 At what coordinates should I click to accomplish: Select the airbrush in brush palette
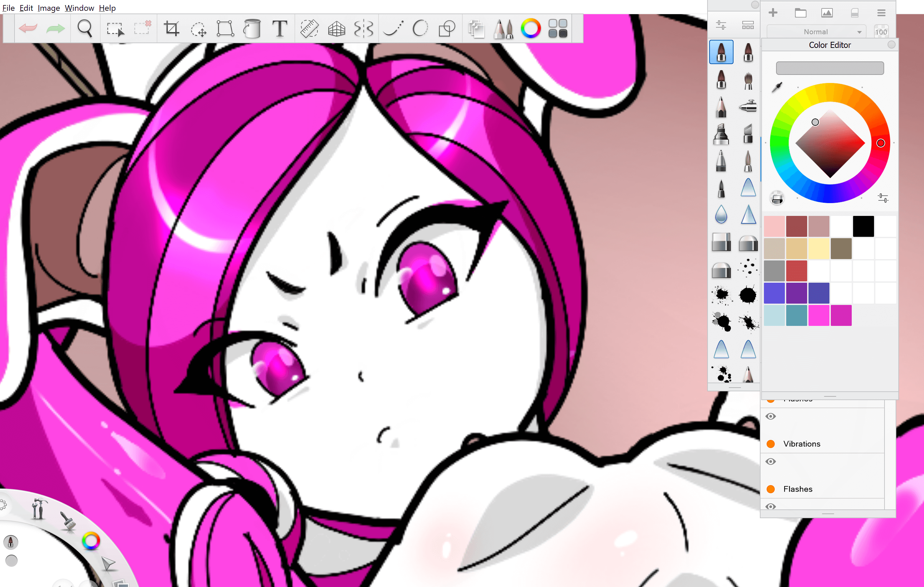[747, 106]
